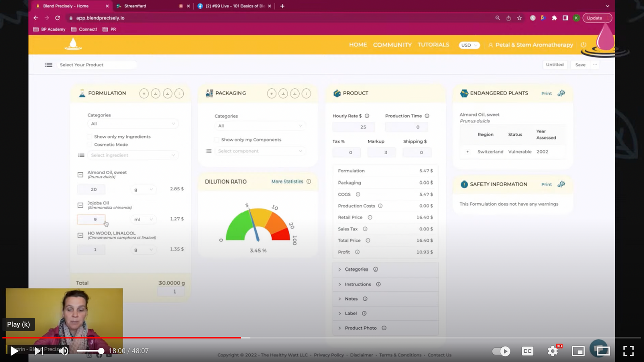
Task: Toggle YouTube closed captions (CC)
Action: [x=527, y=351]
